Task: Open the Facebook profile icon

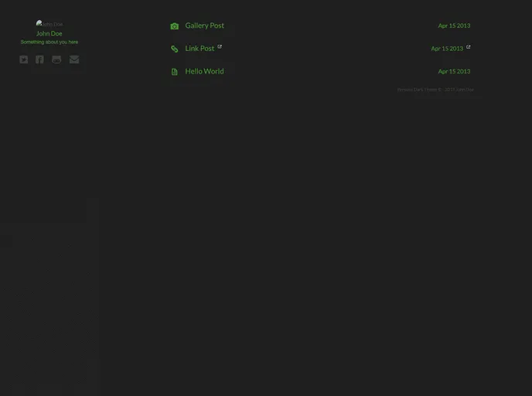Action: coord(39,60)
